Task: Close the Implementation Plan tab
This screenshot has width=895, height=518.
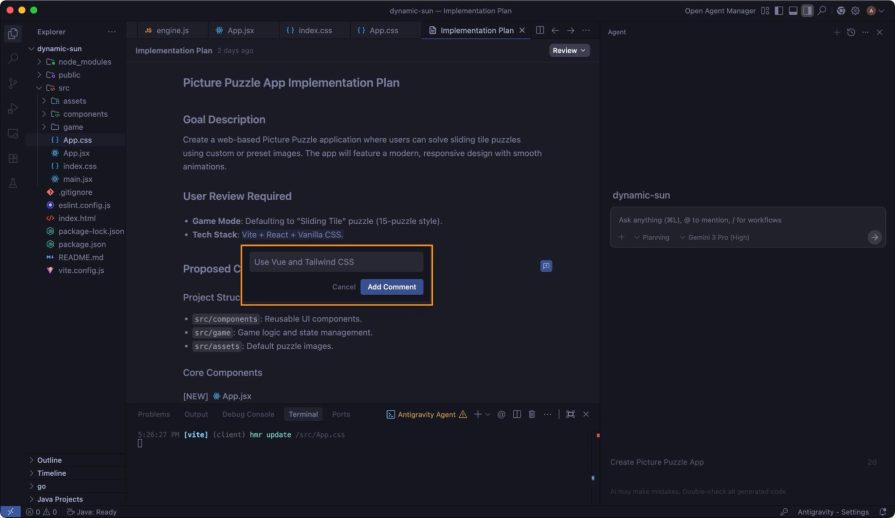Action: pos(522,30)
